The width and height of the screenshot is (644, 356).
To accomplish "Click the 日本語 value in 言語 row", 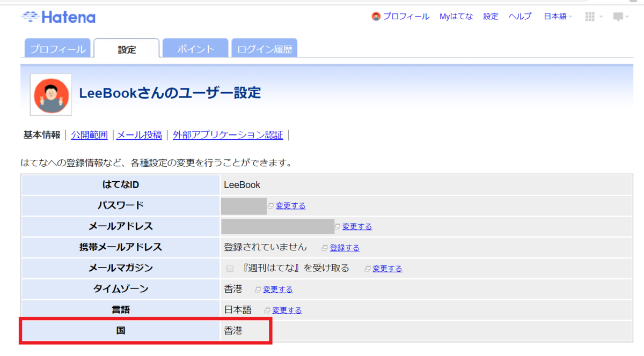I will tap(238, 310).
